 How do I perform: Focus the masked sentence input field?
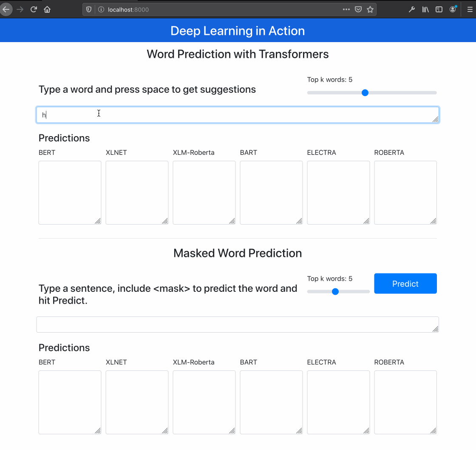click(x=238, y=325)
